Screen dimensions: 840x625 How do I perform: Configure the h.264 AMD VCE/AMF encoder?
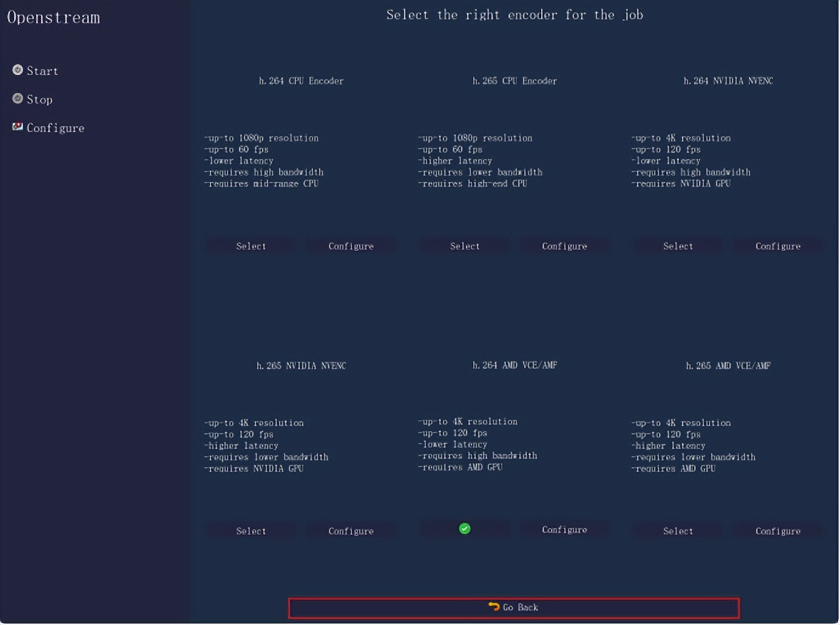pyautogui.click(x=564, y=530)
